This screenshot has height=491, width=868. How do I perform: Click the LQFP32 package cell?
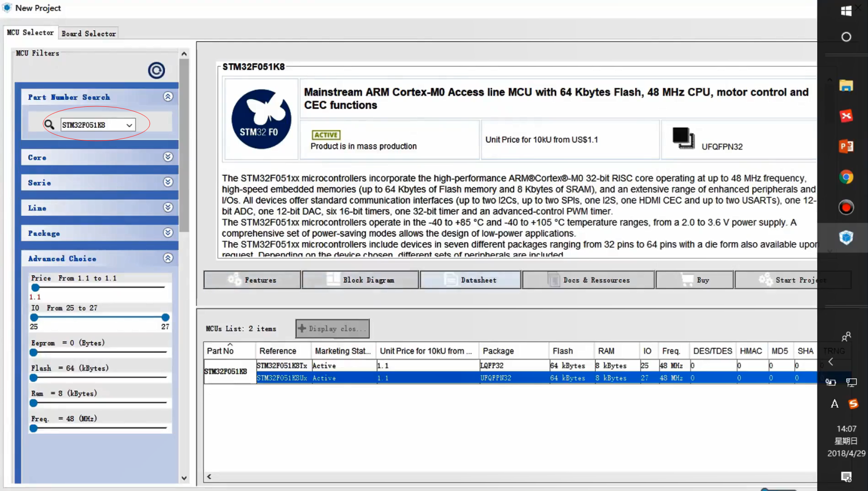coord(513,366)
